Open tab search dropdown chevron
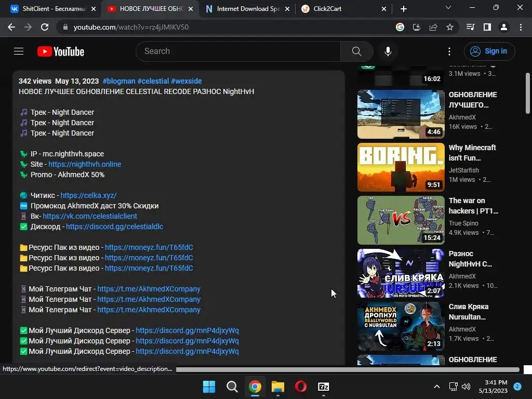The height and width of the screenshot is (399, 532). click(x=448, y=7)
